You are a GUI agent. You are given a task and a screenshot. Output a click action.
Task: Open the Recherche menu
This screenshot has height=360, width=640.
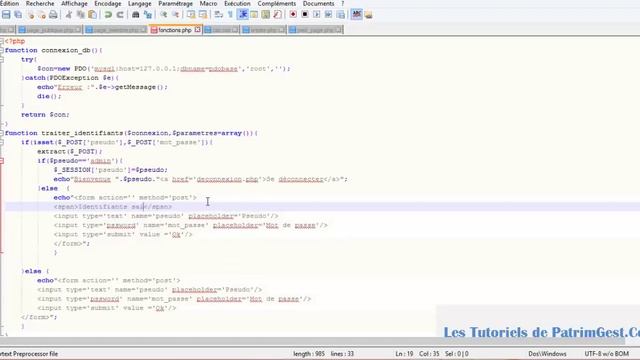pos(40,4)
